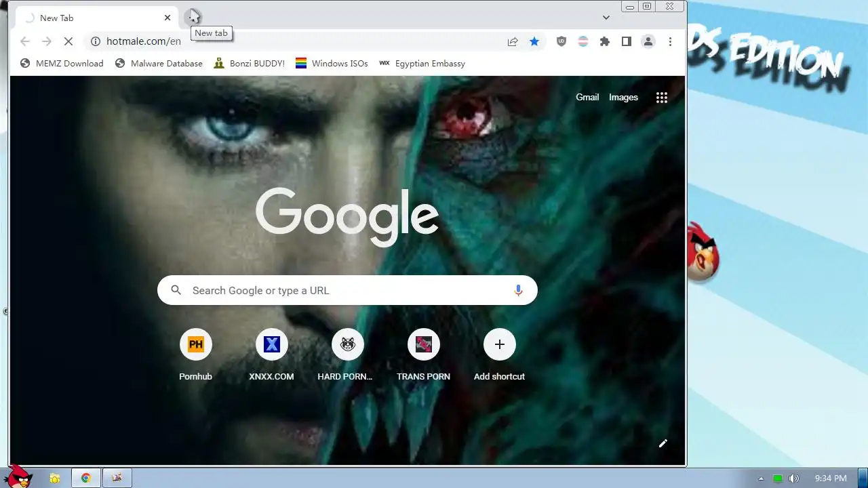Select the Chrome taskbar button
Screen dimensions: 868x488
pyautogui.click(x=86, y=478)
